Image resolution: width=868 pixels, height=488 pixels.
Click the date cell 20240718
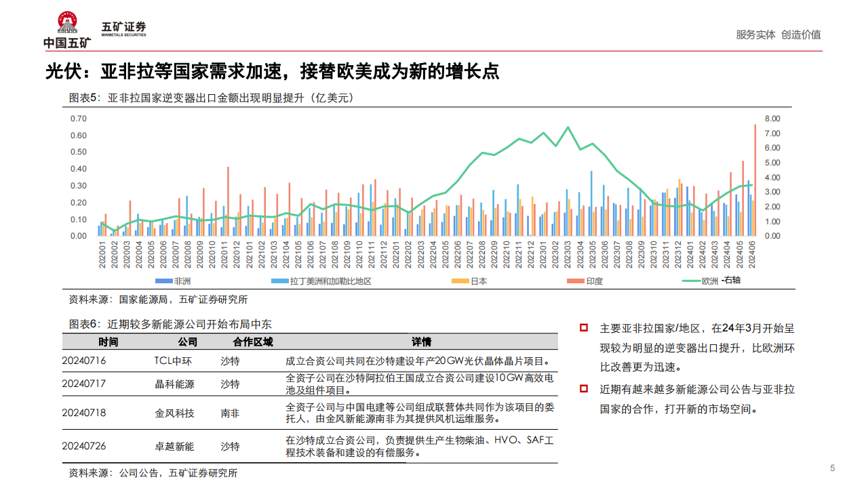pos(84,413)
